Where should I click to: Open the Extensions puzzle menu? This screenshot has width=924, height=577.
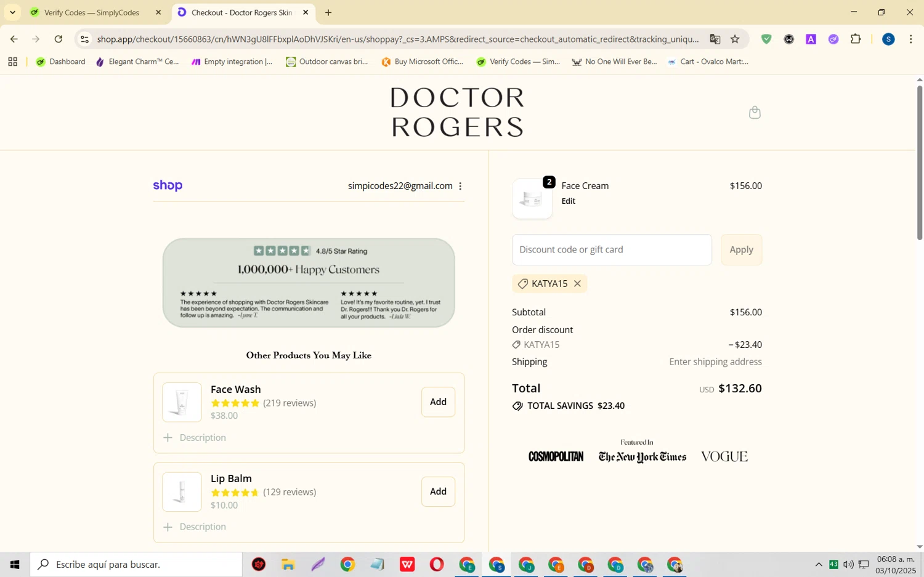pos(856,39)
